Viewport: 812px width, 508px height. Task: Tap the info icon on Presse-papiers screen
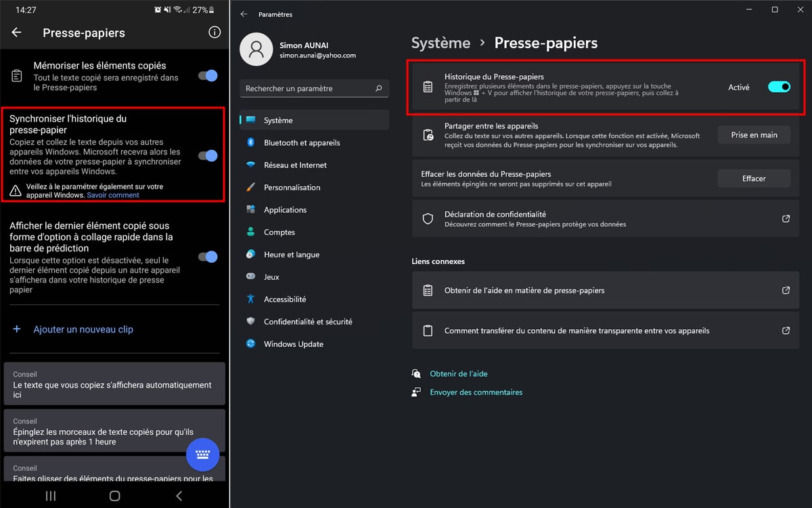coord(215,32)
